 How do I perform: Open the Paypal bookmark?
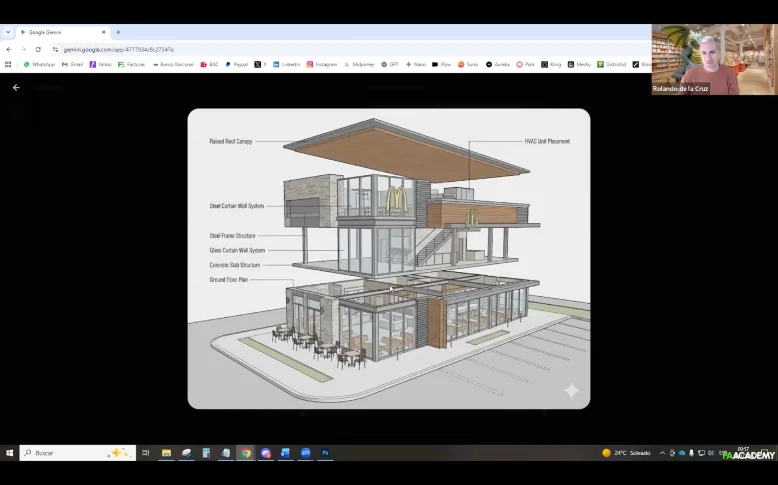[x=236, y=64]
